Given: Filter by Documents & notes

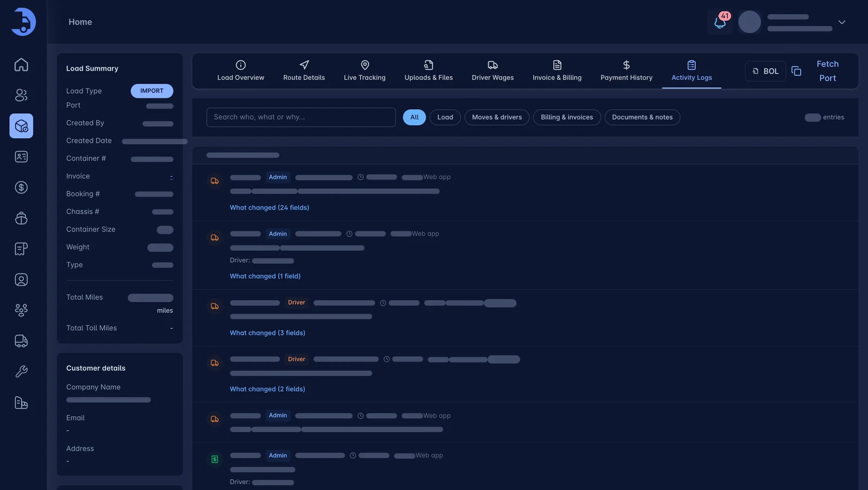Looking at the screenshot, I should [642, 118].
